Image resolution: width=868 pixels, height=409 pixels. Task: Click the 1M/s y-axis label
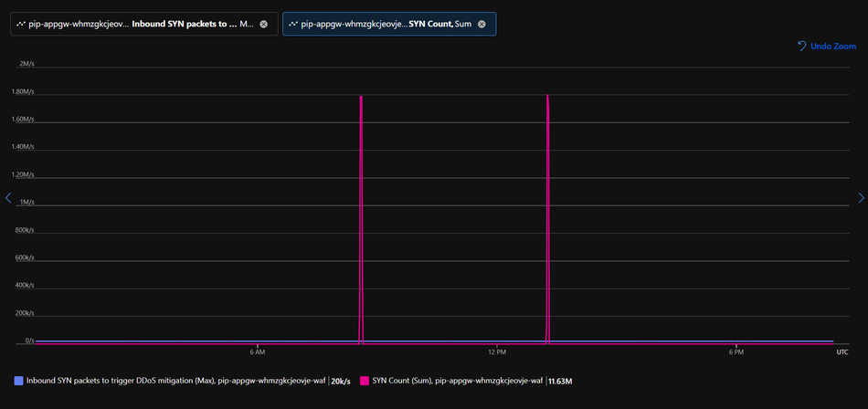pos(26,202)
